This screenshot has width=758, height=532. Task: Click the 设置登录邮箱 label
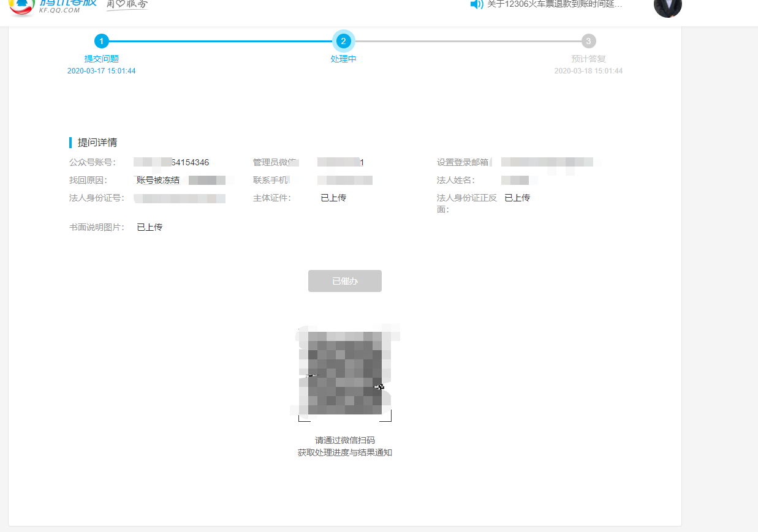(464, 162)
